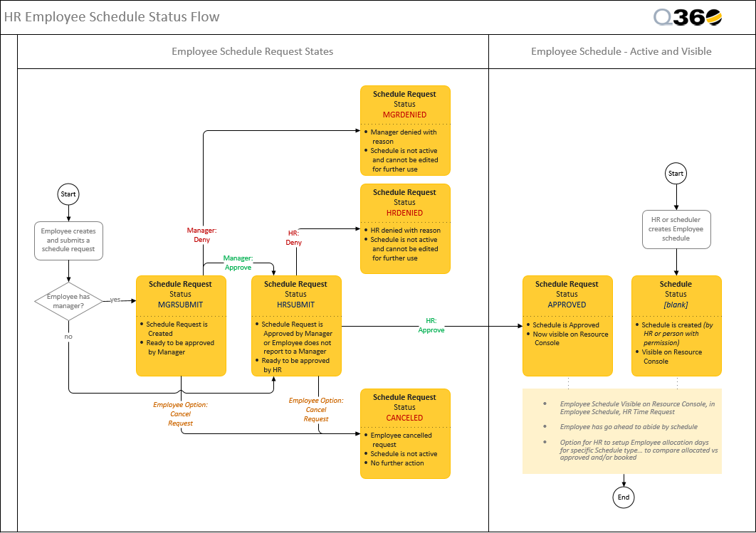Click the Start circle above HR scheduler step
This screenshot has height=533, width=756.
point(676,173)
